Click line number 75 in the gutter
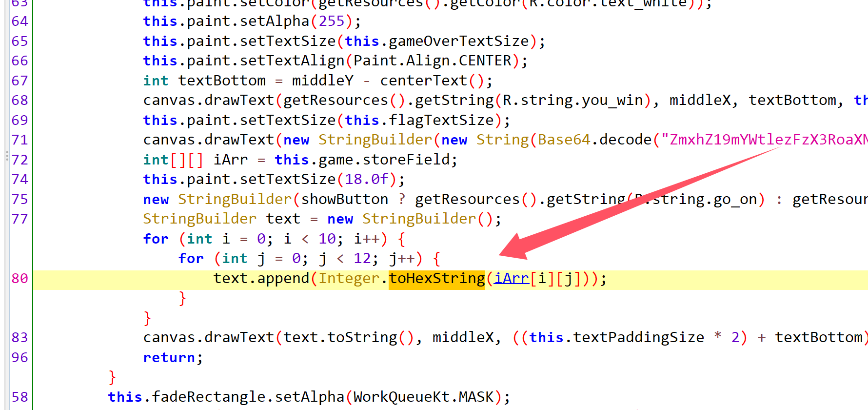Viewport: 868px width, 410px height. pos(20,199)
